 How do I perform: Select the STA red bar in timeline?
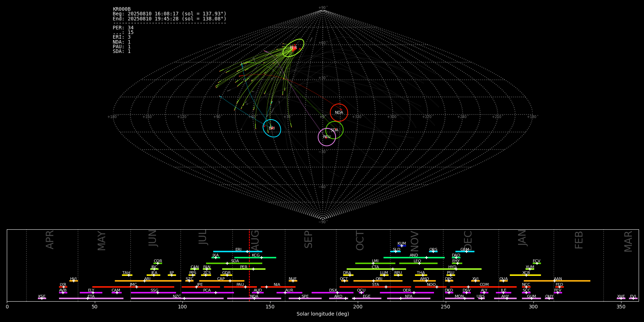pyautogui.click(x=375, y=287)
